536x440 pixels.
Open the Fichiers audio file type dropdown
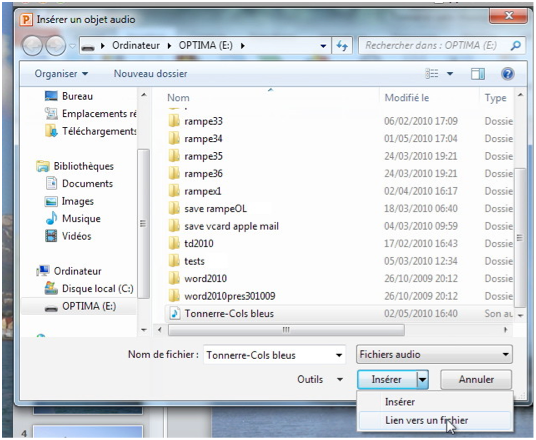[434, 354]
